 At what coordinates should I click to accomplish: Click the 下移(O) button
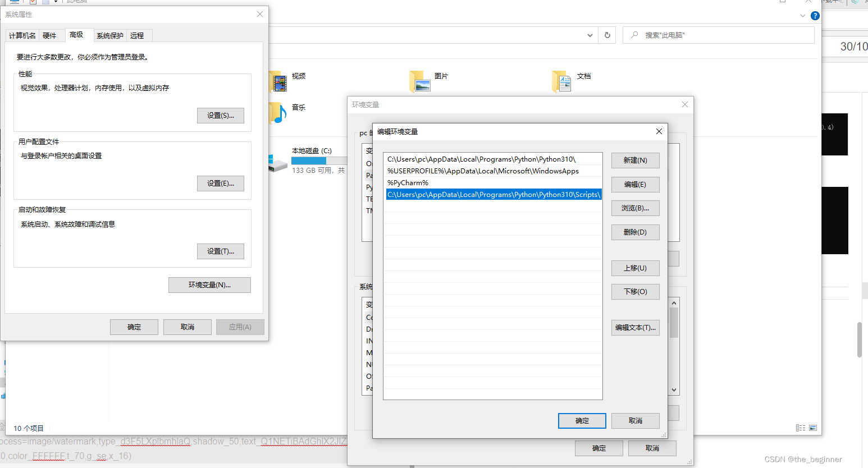point(636,292)
